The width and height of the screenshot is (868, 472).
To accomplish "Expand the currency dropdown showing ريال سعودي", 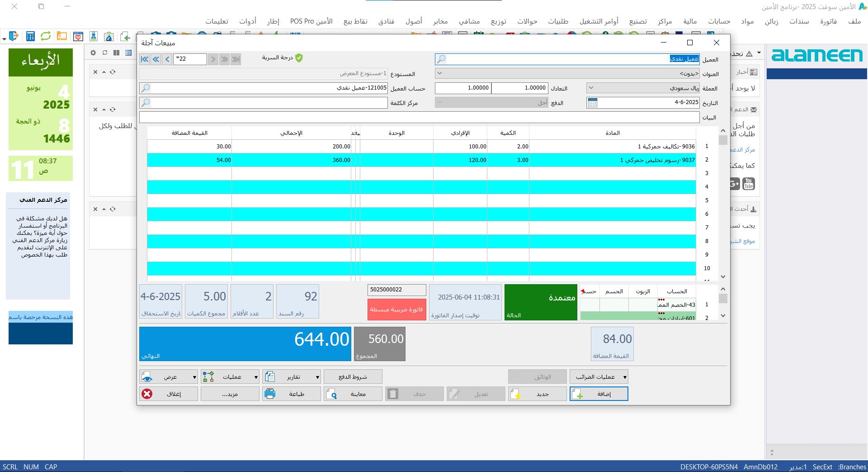I will click(x=591, y=88).
